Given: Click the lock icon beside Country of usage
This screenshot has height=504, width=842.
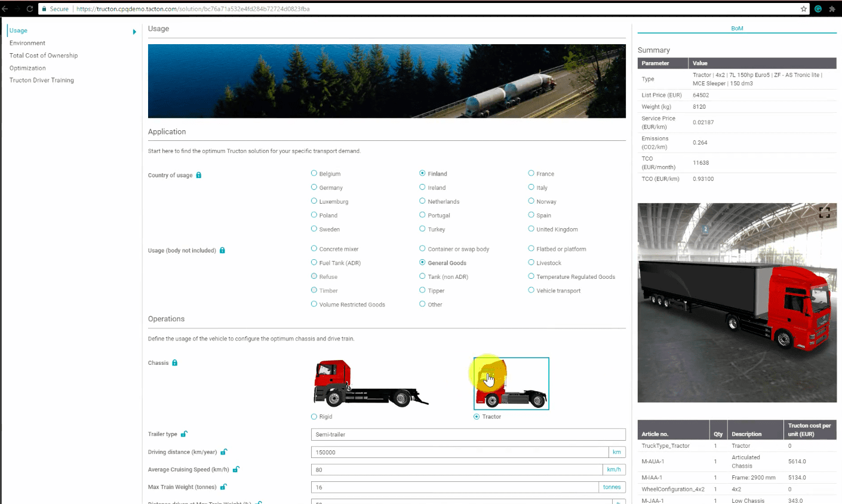Looking at the screenshot, I should pos(199,175).
